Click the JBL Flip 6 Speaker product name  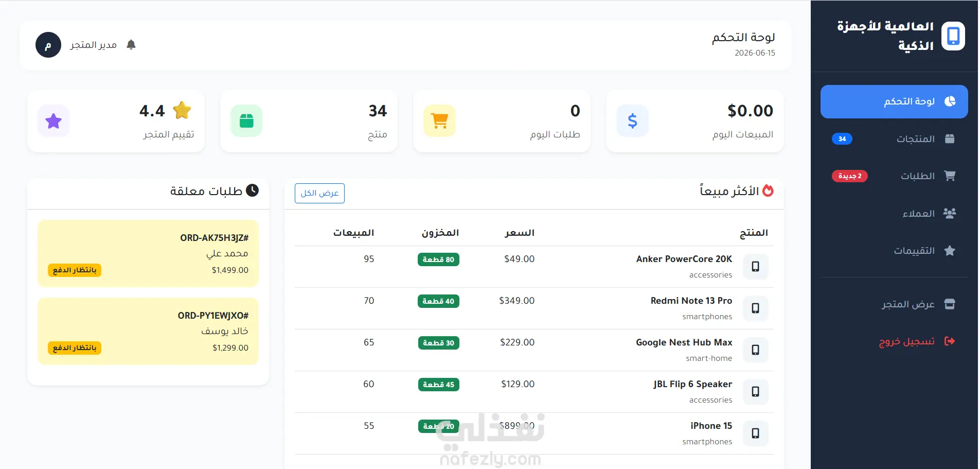pos(693,384)
